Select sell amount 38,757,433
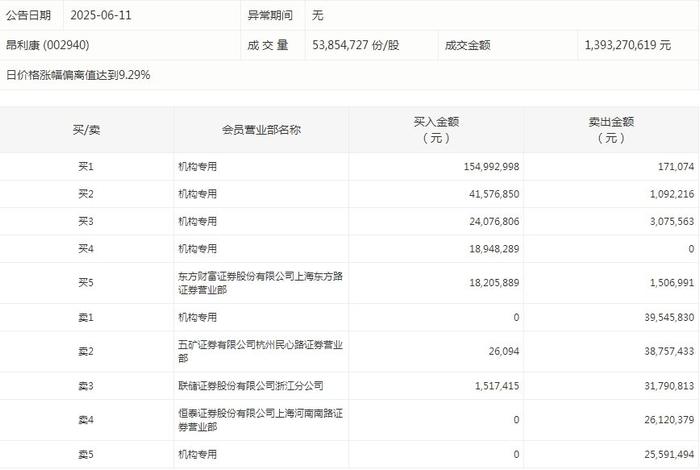This screenshot has width=700, height=470. click(669, 351)
